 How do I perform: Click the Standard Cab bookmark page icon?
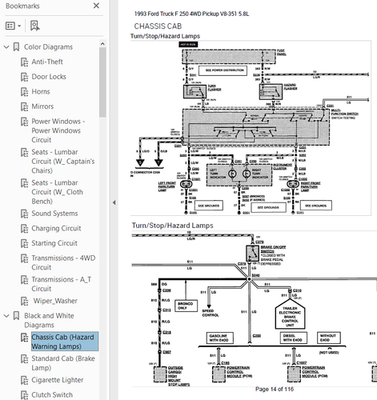24,359
